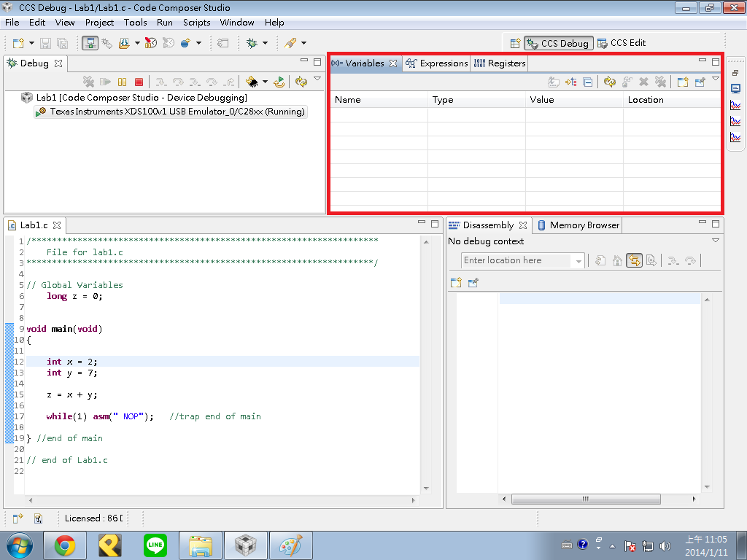Click the Refresh icon in Variables toolbar

click(x=610, y=82)
